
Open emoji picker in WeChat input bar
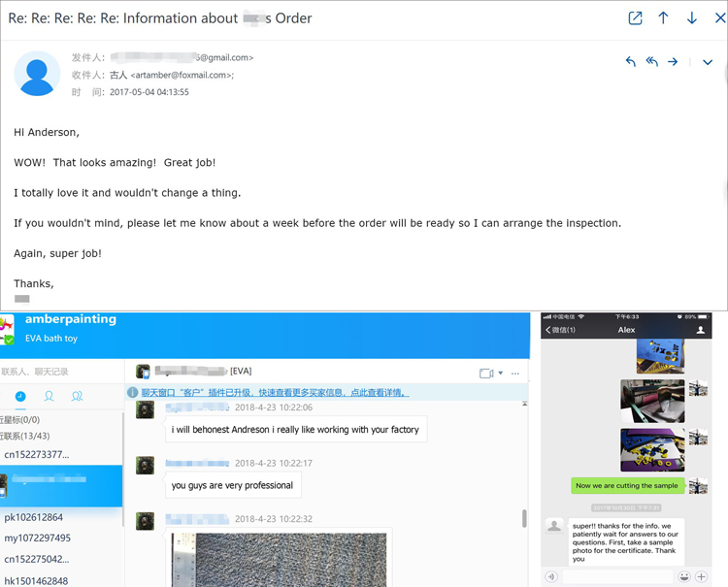coord(684,576)
